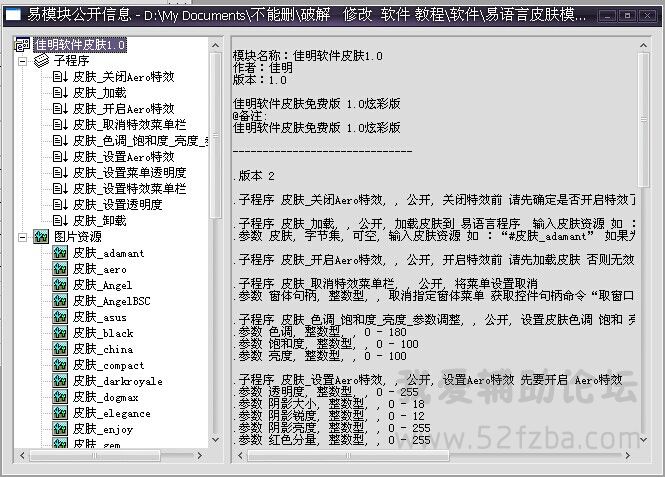This screenshot has width=665, height=477.
Task: Click the image resource icon beside 皮肤_enjoy
Action: [60, 429]
